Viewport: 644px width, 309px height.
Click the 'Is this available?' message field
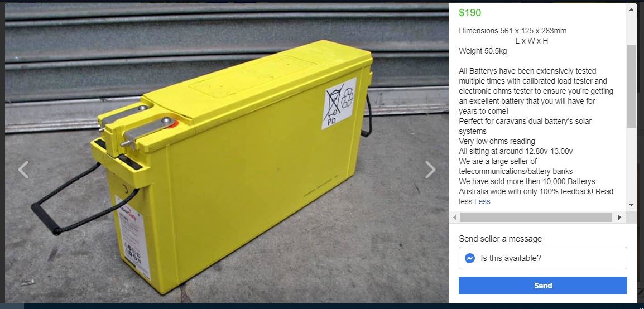[x=542, y=258]
